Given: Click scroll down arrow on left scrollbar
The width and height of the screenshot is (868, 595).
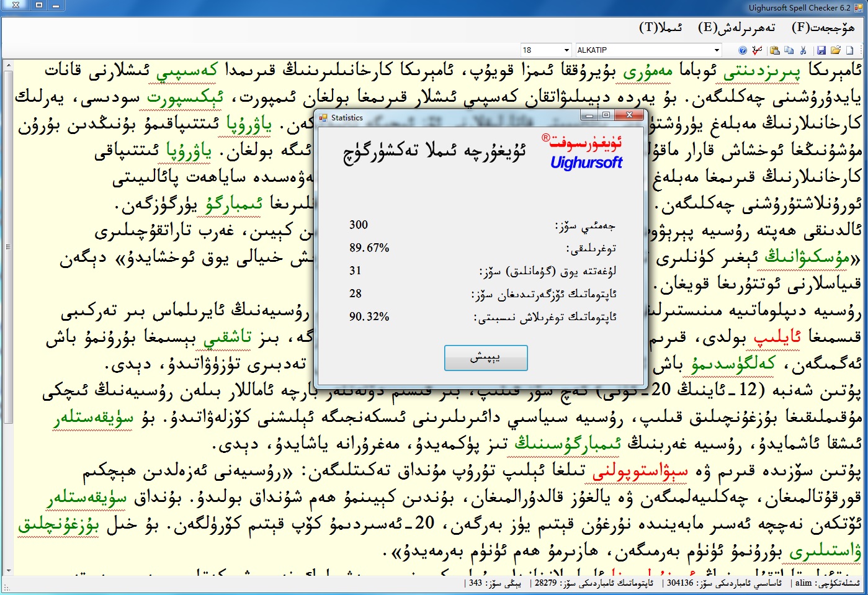Looking at the screenshot, I should (x=8, y=570).
